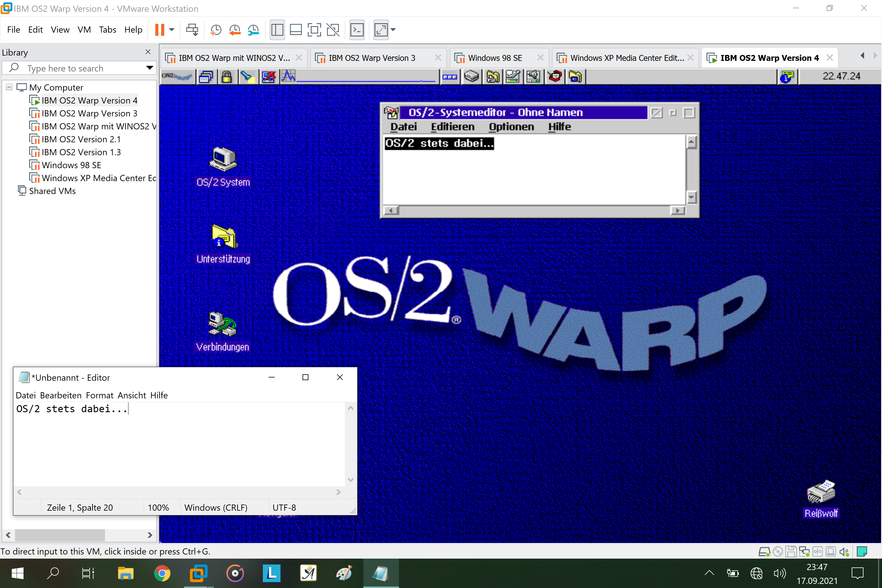Click the Systemeditor vertical scroll down arrow
The image size is (882, 588).
point(691,197)
